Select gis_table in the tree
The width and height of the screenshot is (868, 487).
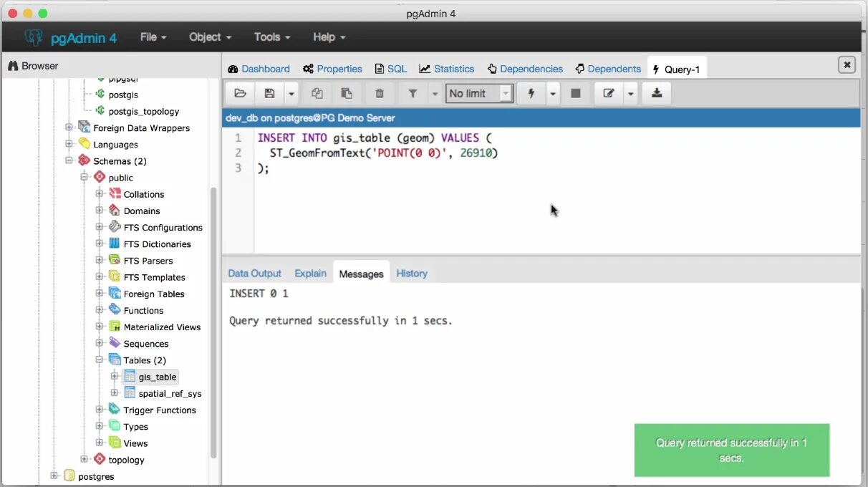pos(157,377)
